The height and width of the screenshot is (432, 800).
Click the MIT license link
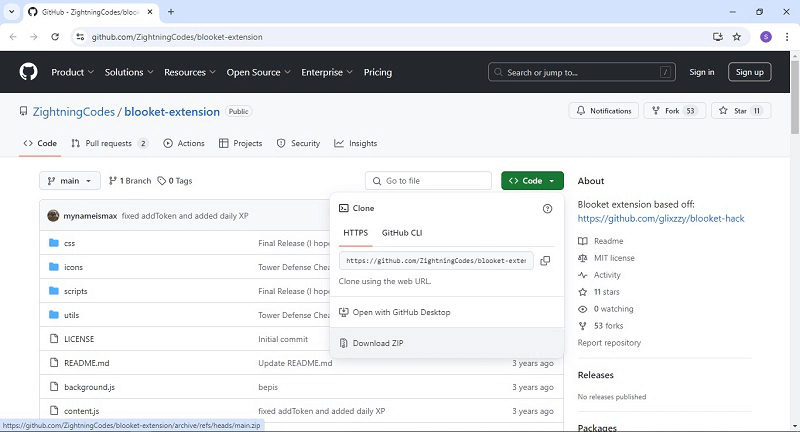tap(606, 258)
